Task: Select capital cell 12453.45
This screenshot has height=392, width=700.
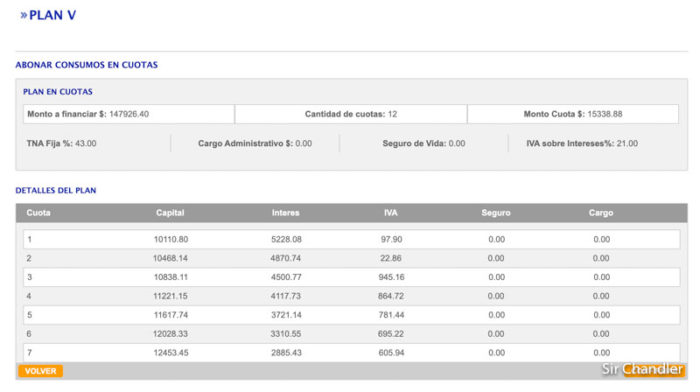Action: click(x=171, y=353)
